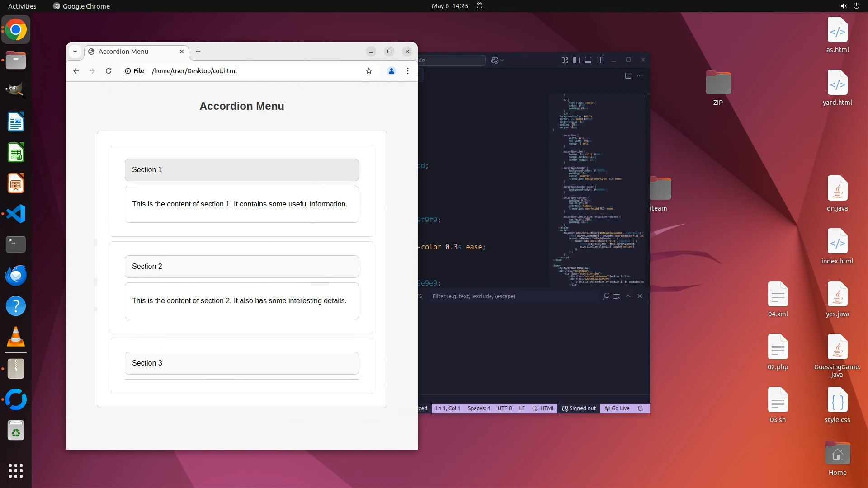
Task: Select the Accordion Menu tab
Action: pos(131,52)
